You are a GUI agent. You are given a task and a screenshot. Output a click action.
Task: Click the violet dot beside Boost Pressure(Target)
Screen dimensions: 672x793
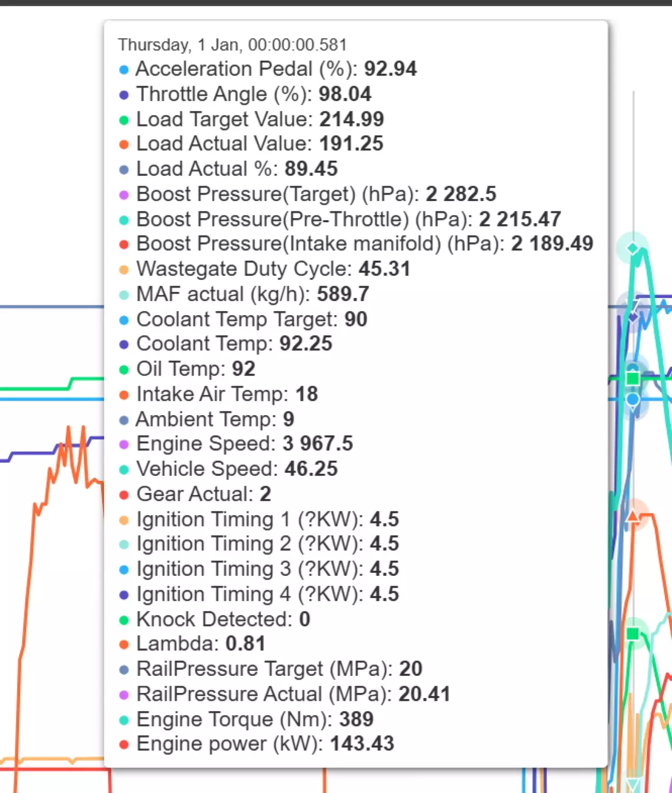[124, 195]
